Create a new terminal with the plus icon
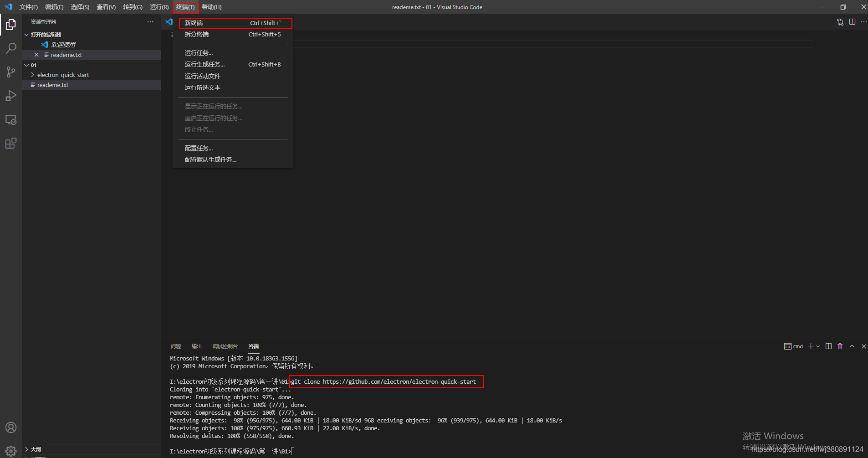Viewport: 868px width, 458px height. point(810,346)
